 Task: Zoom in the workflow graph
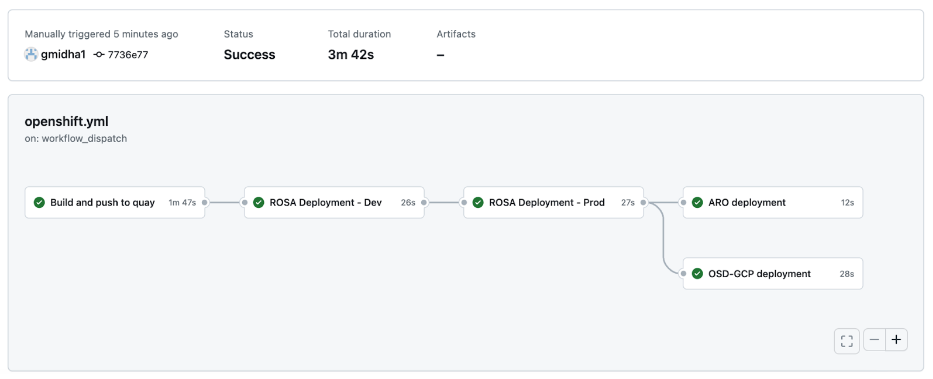pos(897,340)
